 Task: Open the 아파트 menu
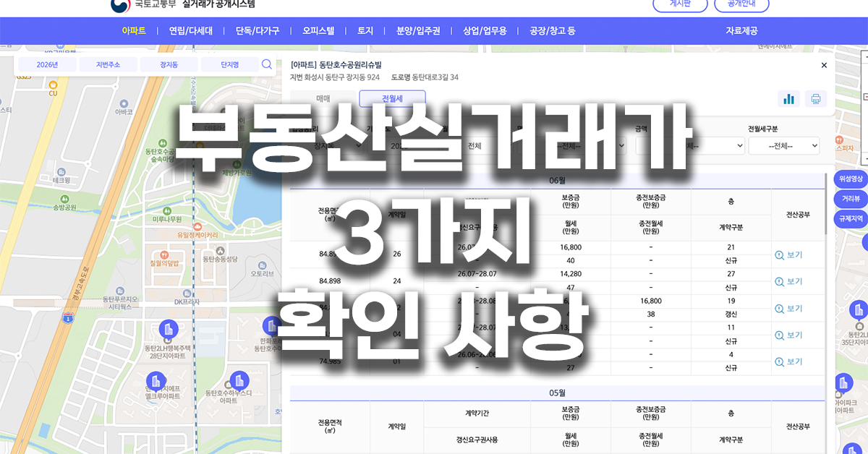click(134, 31)
